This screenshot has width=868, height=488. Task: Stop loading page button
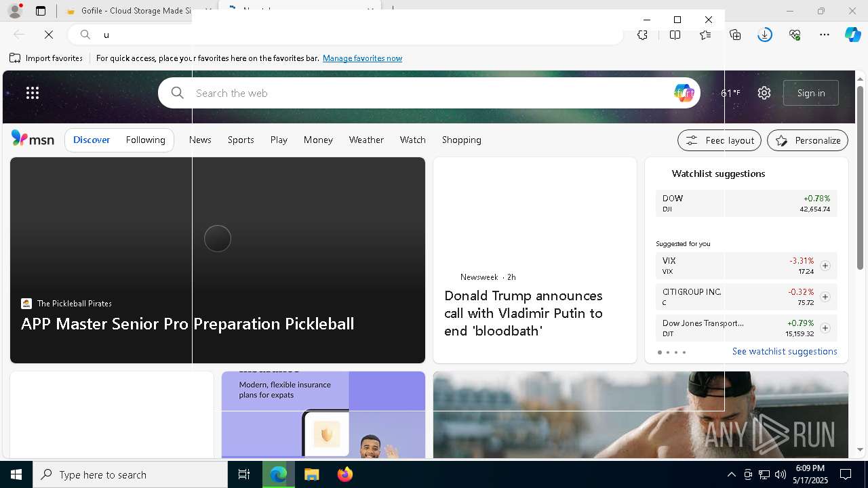click(x=49, y=35)
